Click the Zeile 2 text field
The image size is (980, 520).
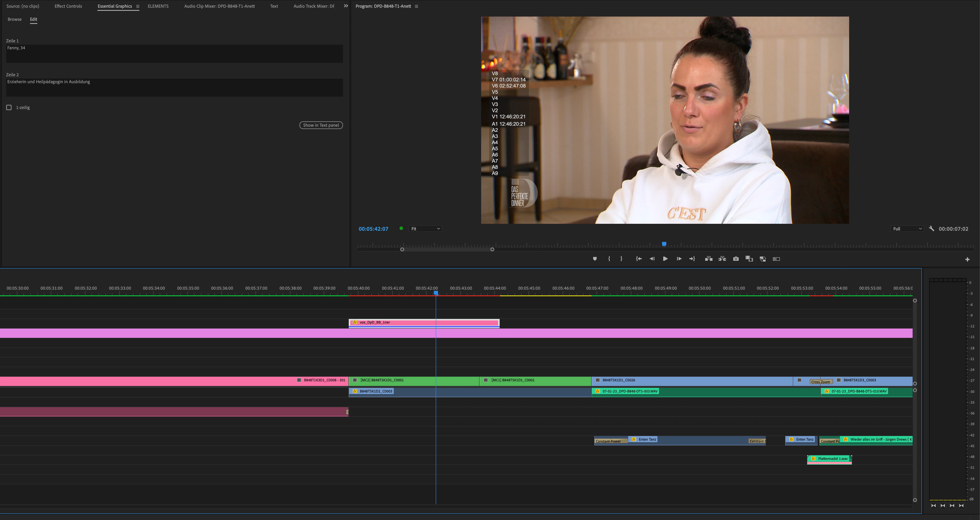174,87
